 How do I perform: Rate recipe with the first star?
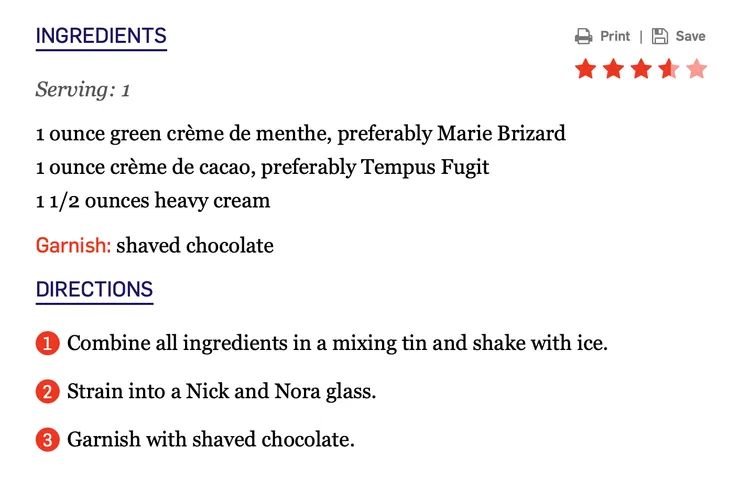[585, 69]
